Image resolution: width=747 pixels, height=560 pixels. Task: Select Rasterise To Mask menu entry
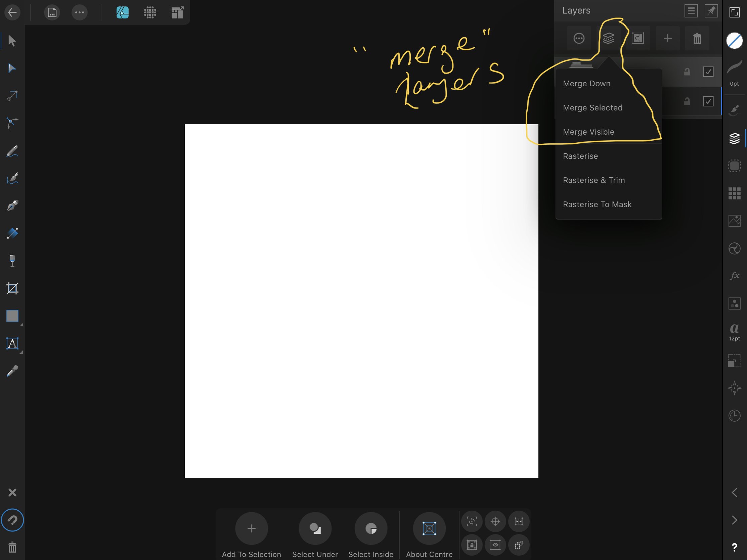tap(597, 204)
